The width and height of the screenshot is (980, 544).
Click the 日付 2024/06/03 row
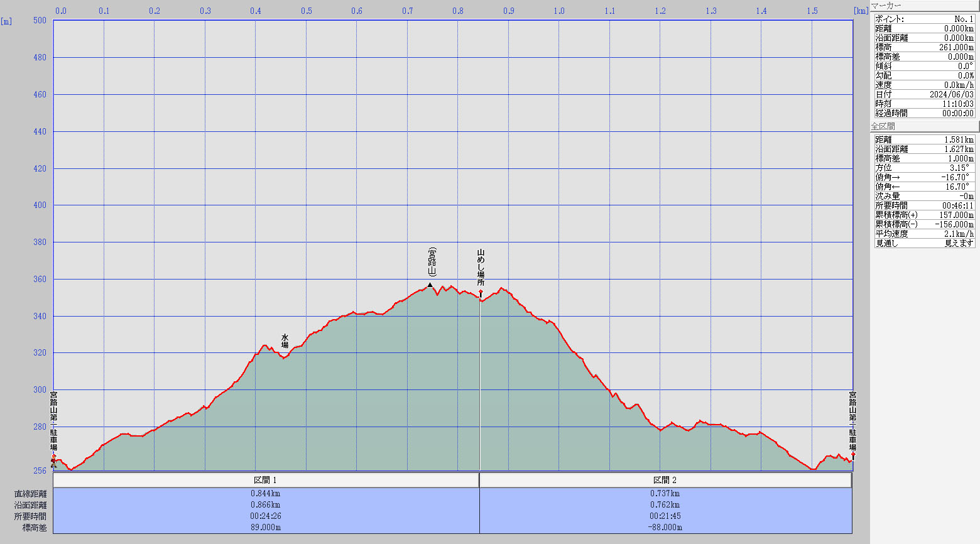pyautogui.click(x=924, y=94)
